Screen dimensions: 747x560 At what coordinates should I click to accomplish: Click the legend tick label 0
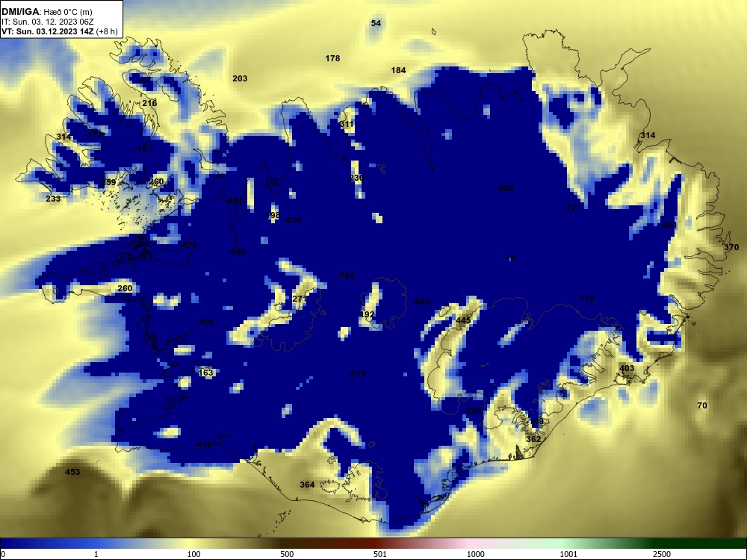click(x=3, y=554)
